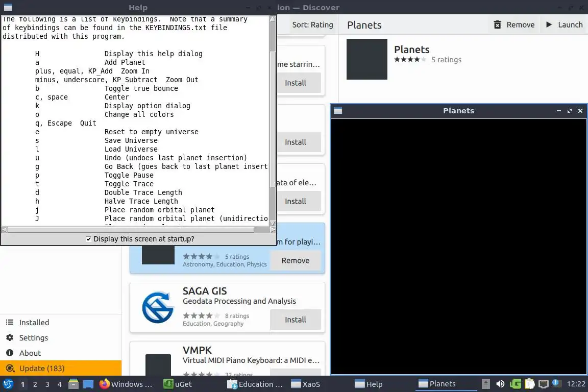Open the uGet taskbar entry
The height and width of the screenshot is (392, 588).
[x=178, y=384]
